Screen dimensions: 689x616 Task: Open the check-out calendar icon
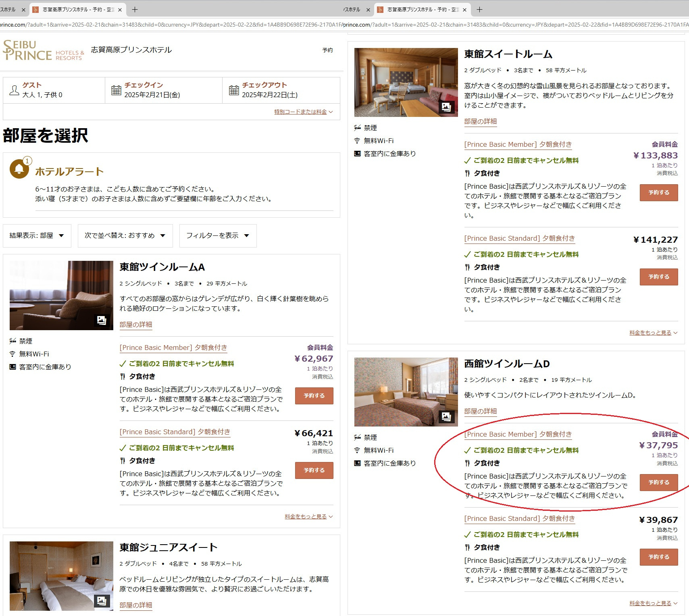point(234,90)
